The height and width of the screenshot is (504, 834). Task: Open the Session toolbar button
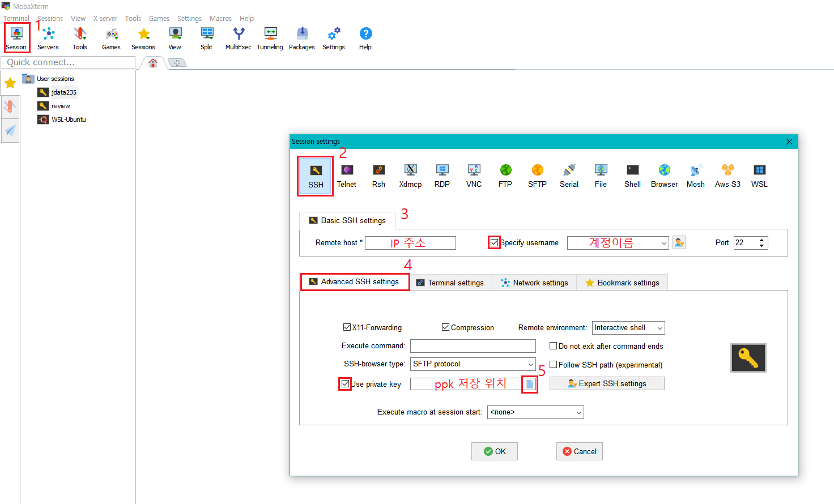pyautogui.click(x=16, y=39)
